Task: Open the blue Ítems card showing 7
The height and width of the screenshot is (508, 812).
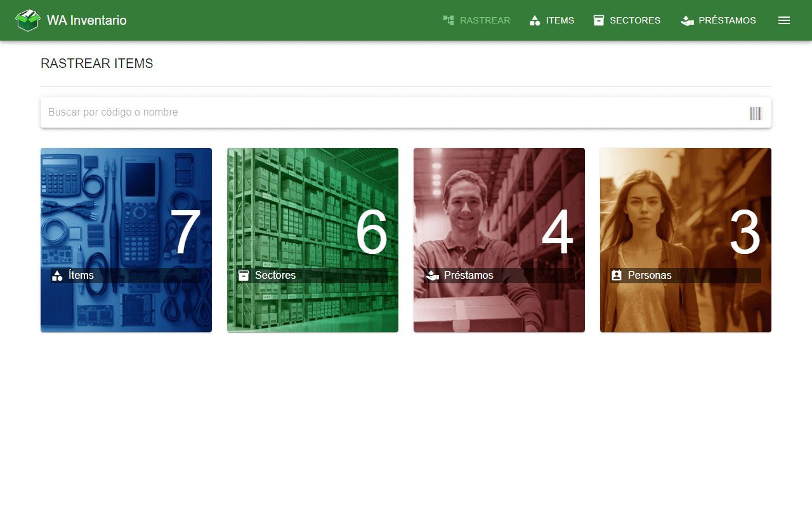Action: pyautogui.click(x=126, y=240)
